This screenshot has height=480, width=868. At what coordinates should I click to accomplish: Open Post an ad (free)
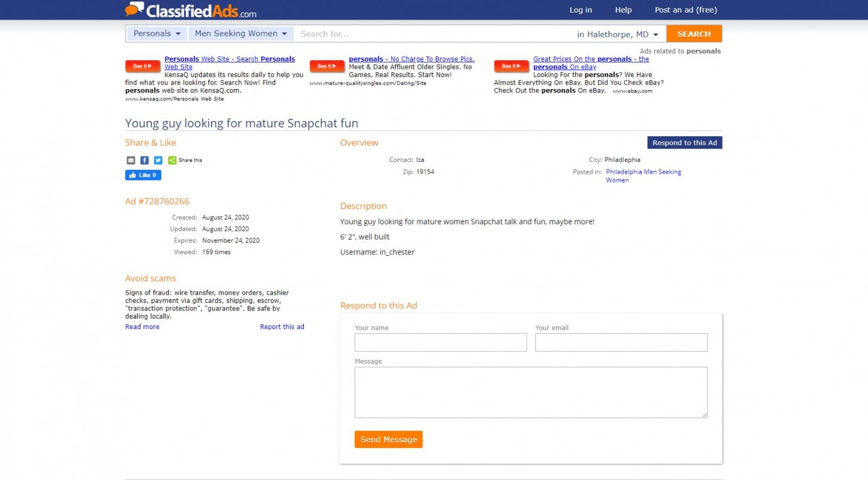click(686, 10)
